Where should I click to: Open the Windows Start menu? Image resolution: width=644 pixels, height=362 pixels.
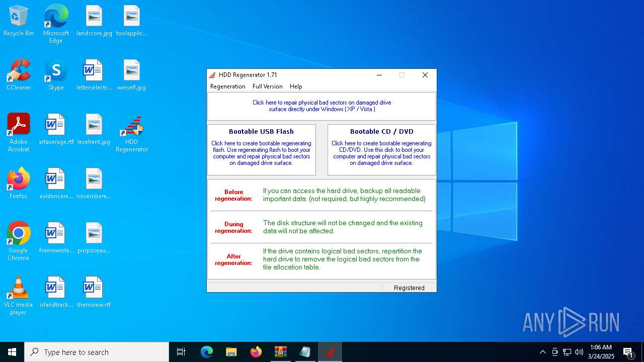point(12,352)
